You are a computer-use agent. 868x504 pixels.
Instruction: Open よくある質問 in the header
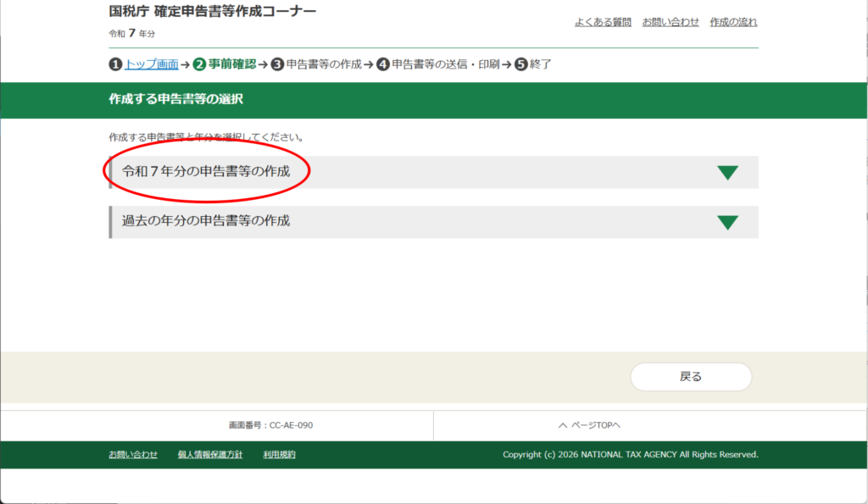(x=603, y=22)
